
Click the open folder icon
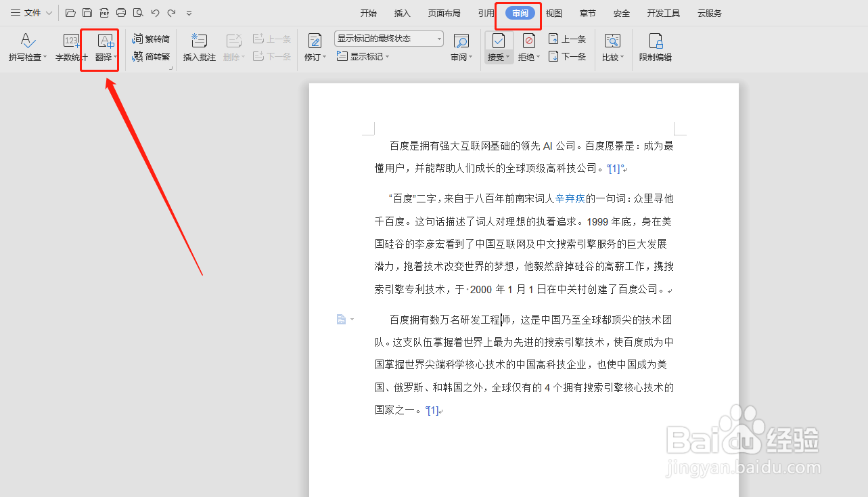[x=70, y=13]
